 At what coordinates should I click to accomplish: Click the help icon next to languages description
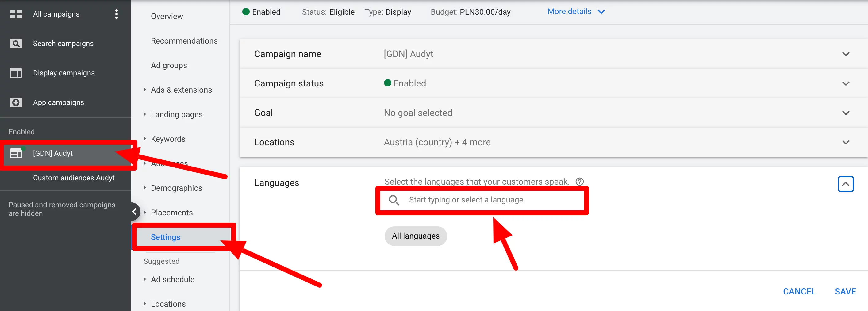coord(580,182)
